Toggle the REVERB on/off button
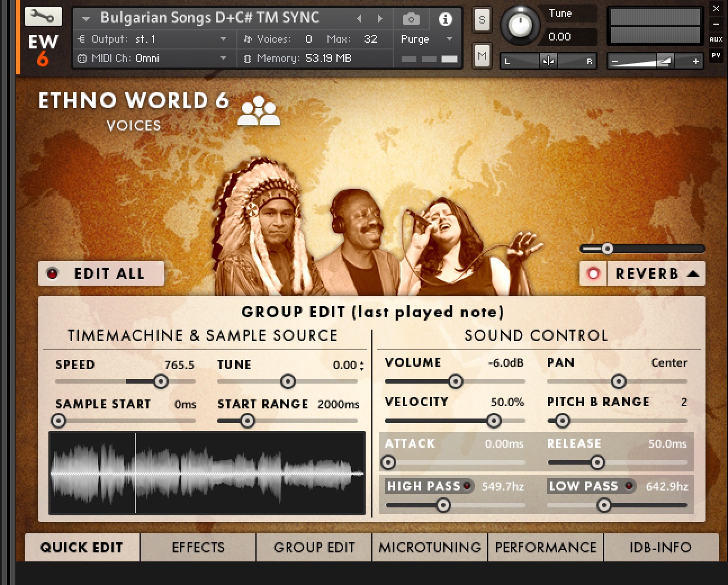This screenshot has height=585, width=728. [593, 273]
